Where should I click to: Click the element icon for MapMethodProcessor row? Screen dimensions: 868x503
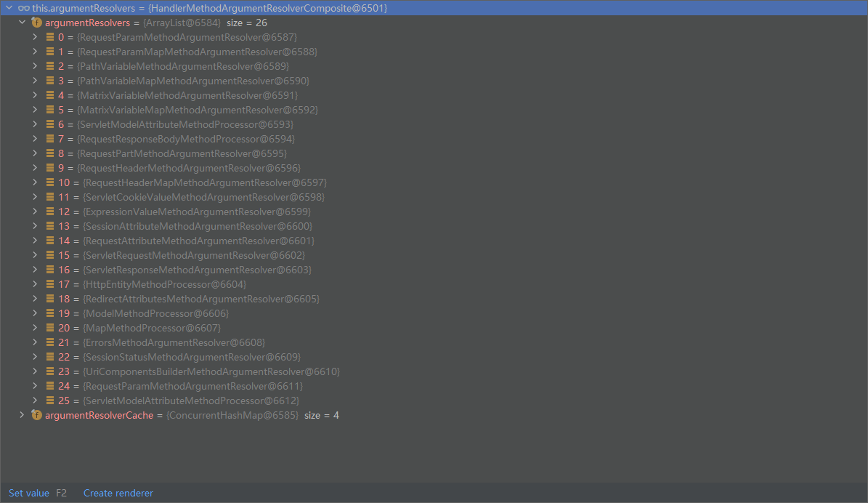coord(49,328)
